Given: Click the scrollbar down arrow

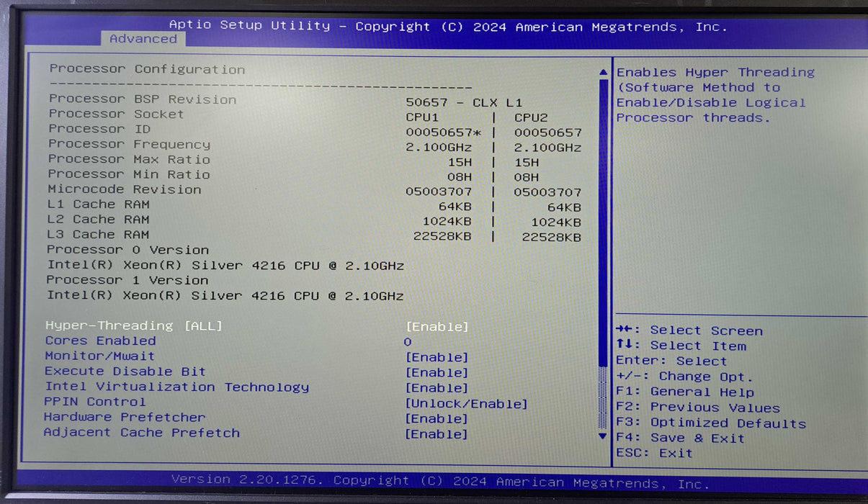Looking at the screenshot, I should [x=604, y=436].
